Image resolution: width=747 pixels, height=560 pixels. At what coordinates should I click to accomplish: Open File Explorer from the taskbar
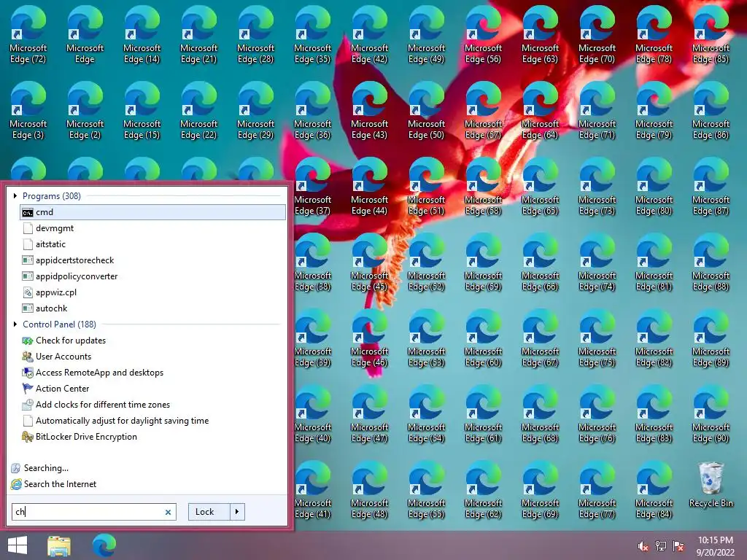(59, 546)
